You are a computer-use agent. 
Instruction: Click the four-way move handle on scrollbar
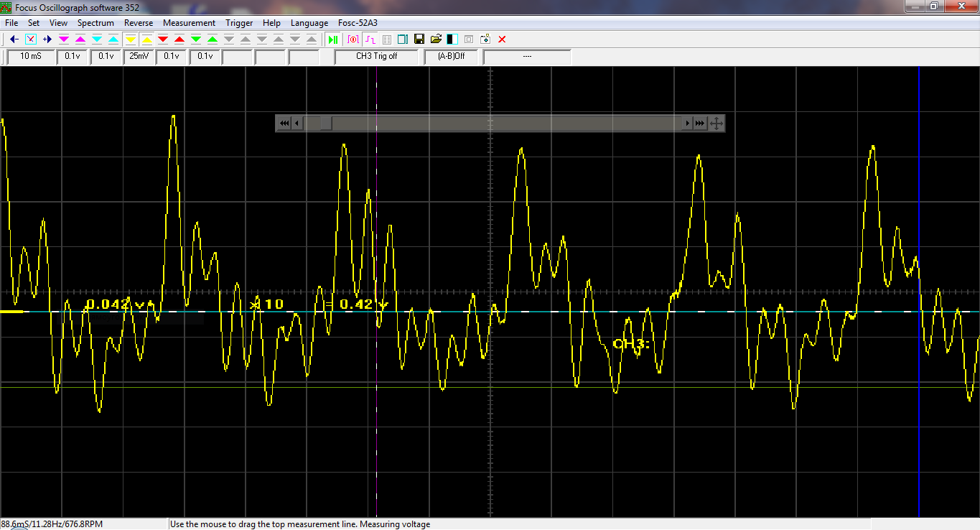pos(716,124)
